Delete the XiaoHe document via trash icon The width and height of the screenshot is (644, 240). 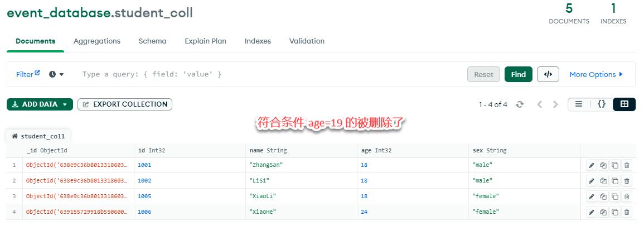coord(627,212)
